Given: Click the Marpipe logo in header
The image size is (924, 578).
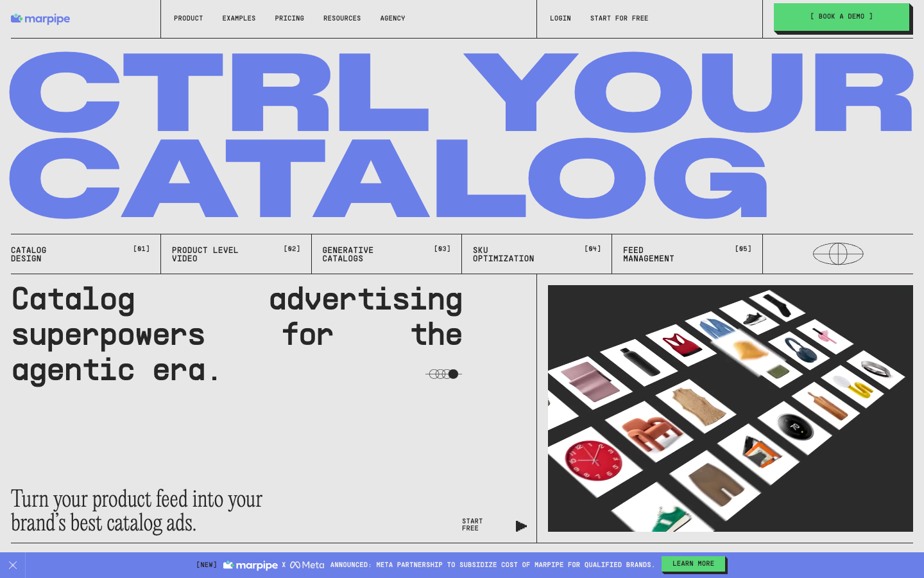Looking at the screenshot, I should pyautogui.click(x=40, y=19).
